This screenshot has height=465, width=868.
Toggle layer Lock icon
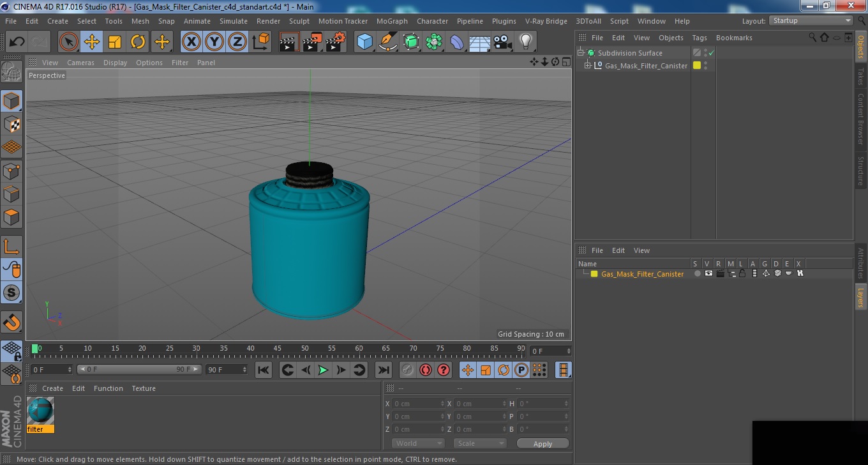(742, 274)
